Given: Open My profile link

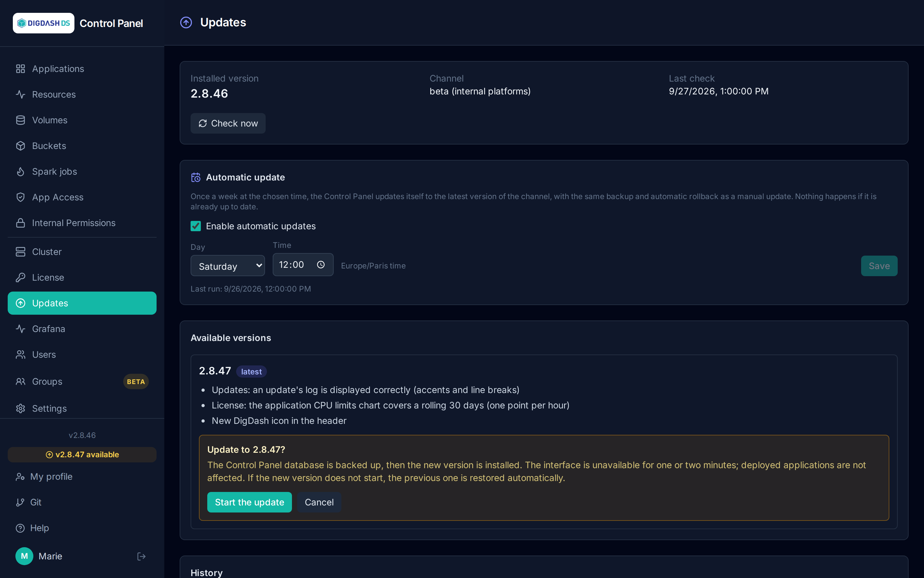Looking at the screenshot, I should [x=82, y=477].
